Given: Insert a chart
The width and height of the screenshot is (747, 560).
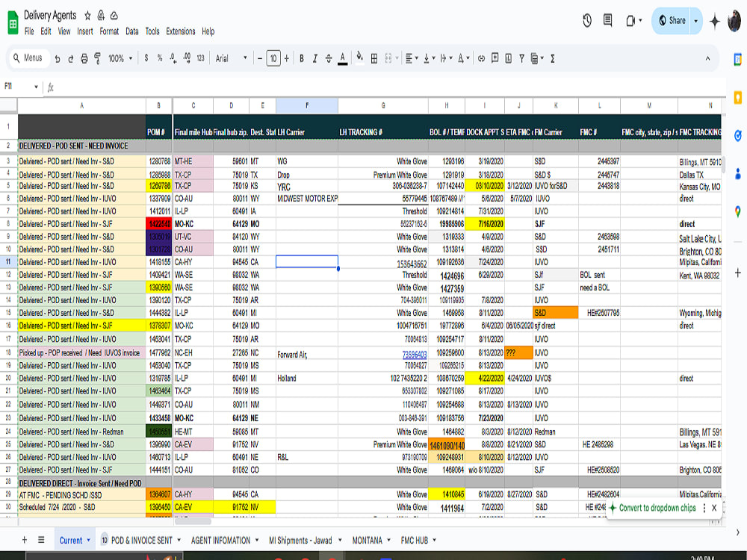Looking at the screenshot, I should pyautogui.click(x=508, y=58).
